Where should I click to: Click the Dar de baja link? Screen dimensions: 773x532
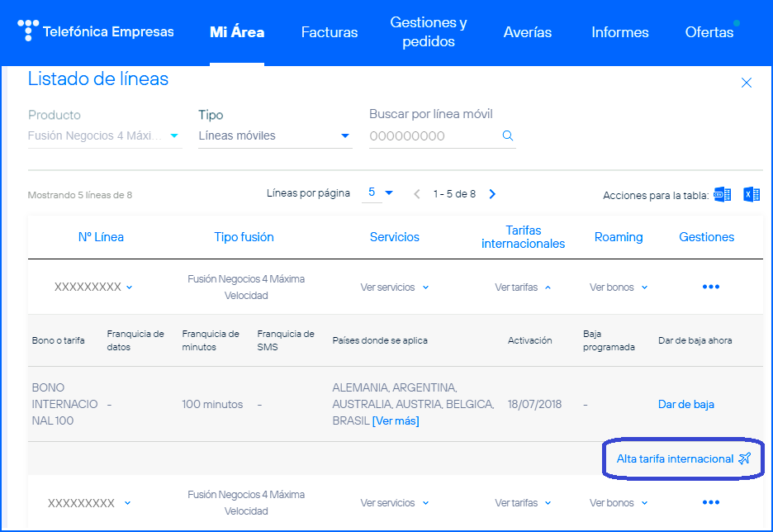(685, 405)
